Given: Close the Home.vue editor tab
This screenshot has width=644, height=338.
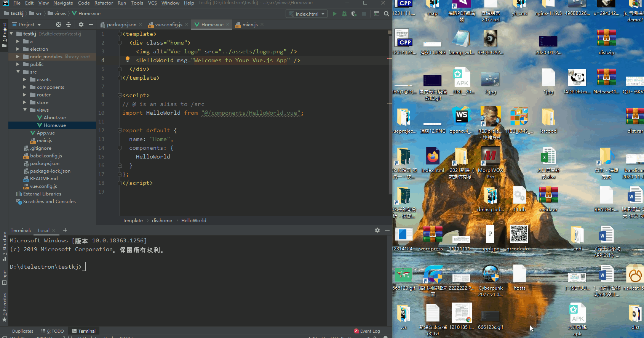Looking at the screenshot, I should point(228,25).
